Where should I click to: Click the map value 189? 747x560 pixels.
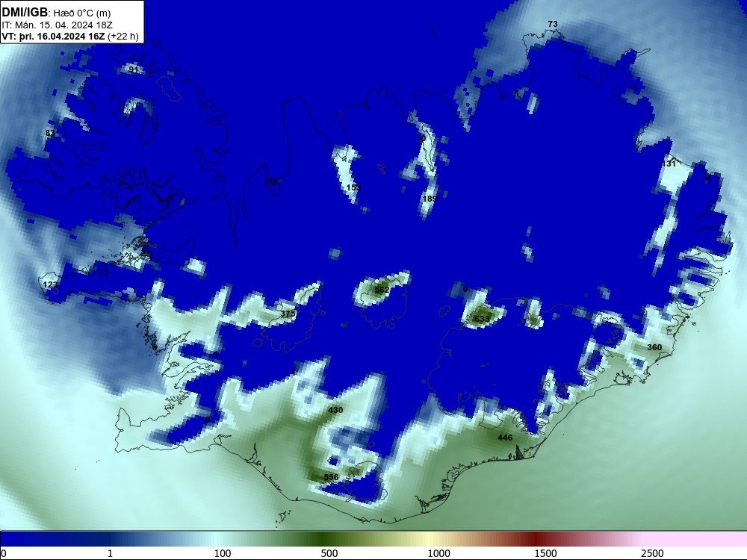(430, 199)
